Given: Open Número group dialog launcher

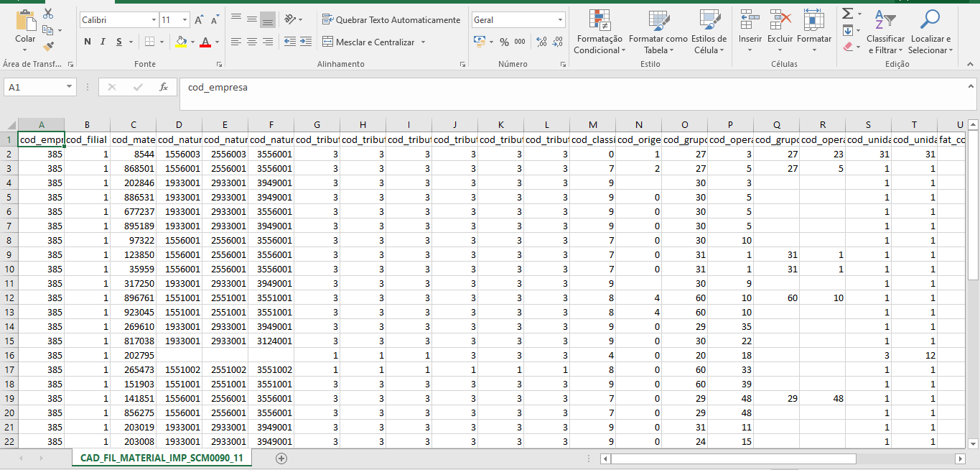Looking at the screenshot, I should [563, 64].
